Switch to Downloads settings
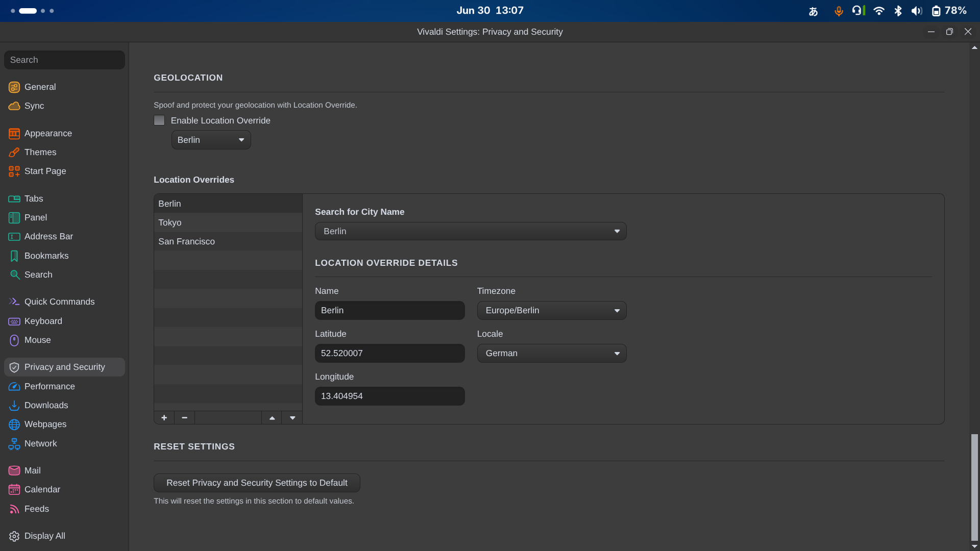The height and width of the screenshot is (551, 980). point(64,406)
